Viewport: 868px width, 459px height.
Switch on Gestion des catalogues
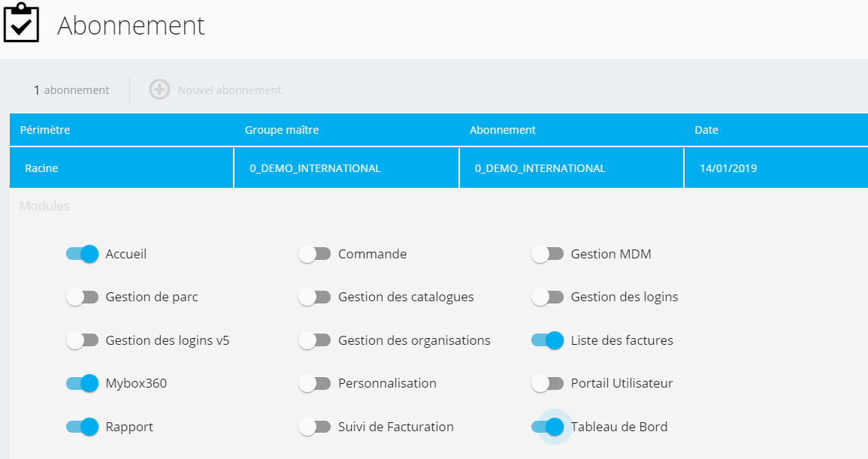click(314, 297)
